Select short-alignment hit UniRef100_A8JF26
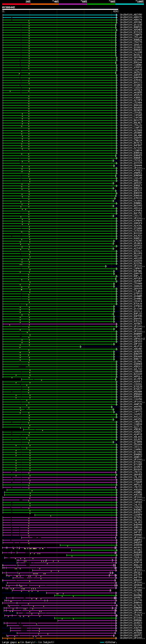The image size is (146, 644). click(x=131, y=347)
